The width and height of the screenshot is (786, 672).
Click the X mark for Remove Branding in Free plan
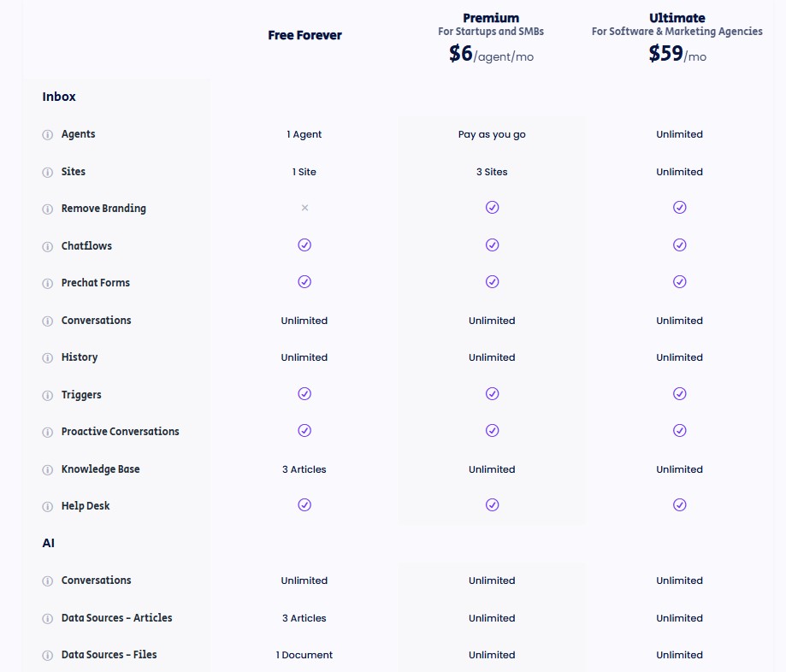304,208
